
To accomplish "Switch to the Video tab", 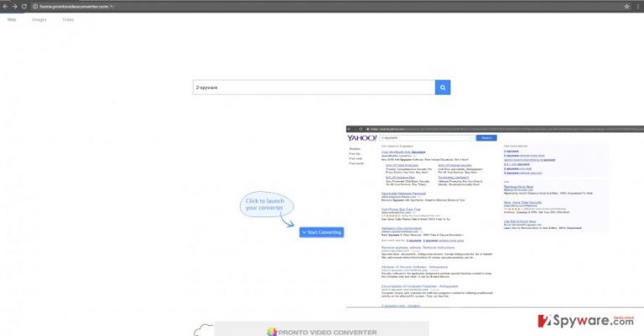I will click(x=68, y=19).
